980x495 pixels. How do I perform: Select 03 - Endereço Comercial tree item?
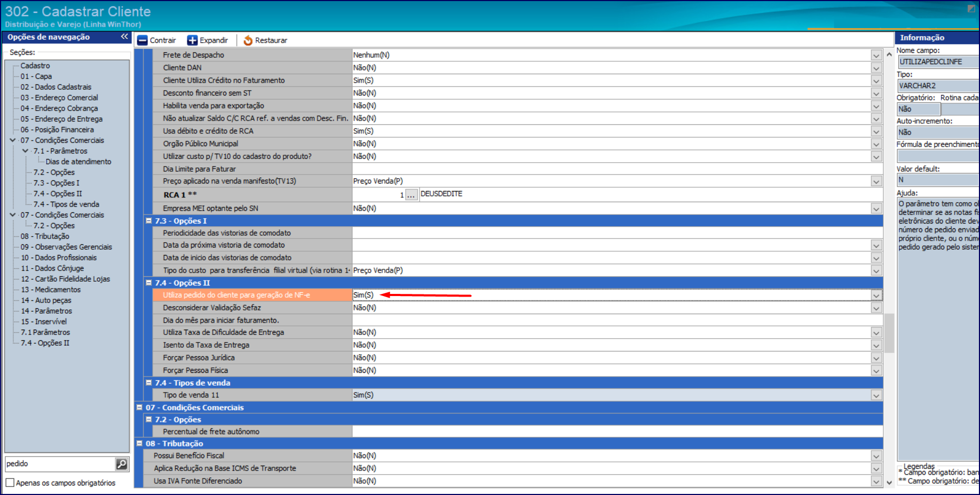(59, 98)
